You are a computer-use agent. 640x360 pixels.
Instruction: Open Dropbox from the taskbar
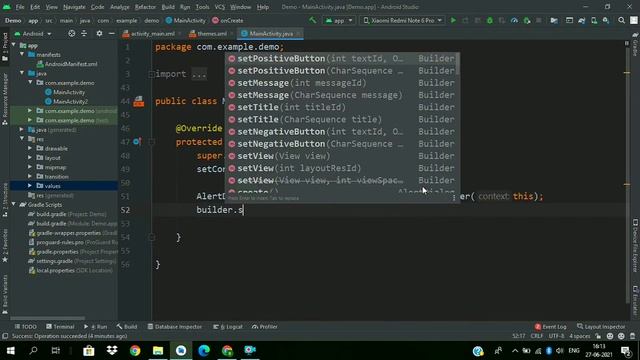112,350
